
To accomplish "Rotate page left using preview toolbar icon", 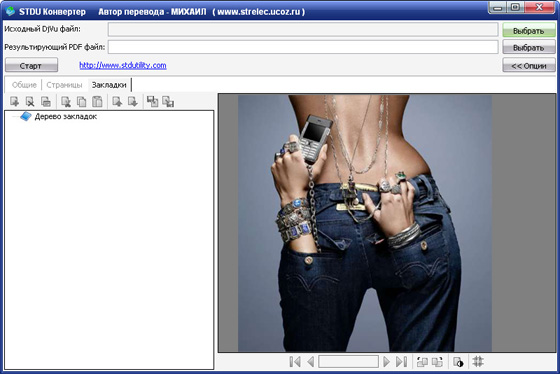I will pos(422,361).
